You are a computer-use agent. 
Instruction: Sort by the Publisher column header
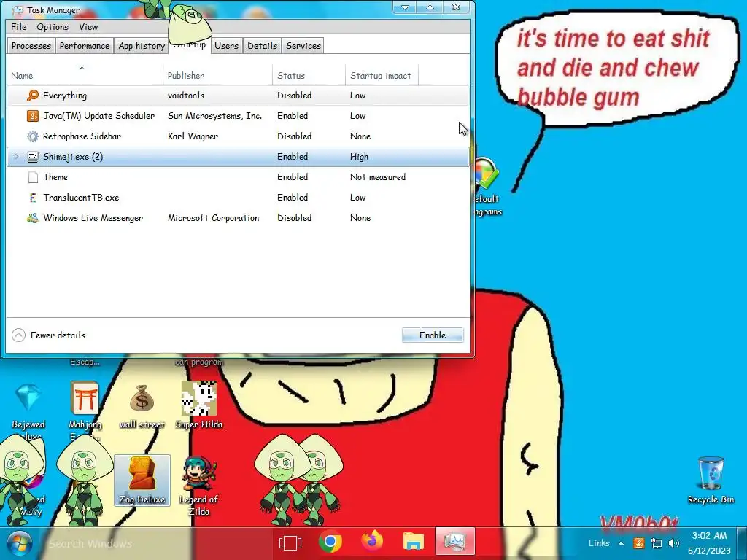pos(217,75)
